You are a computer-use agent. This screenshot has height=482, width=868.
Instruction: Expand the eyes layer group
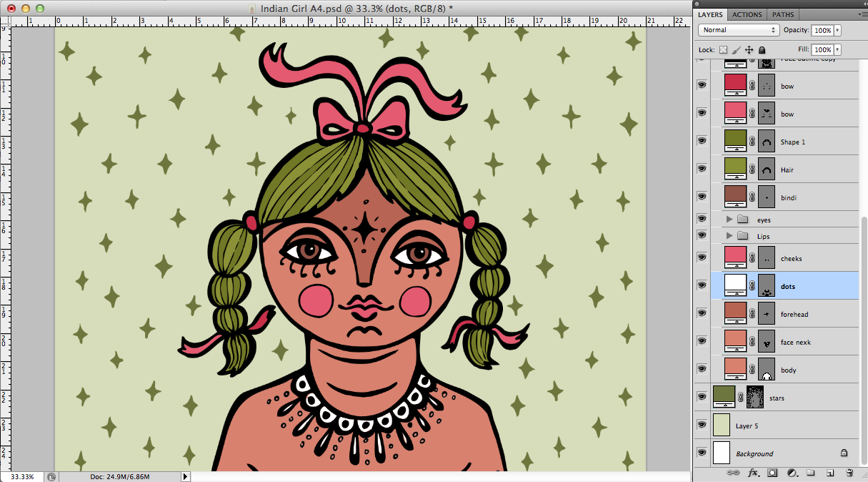(729, 220)
